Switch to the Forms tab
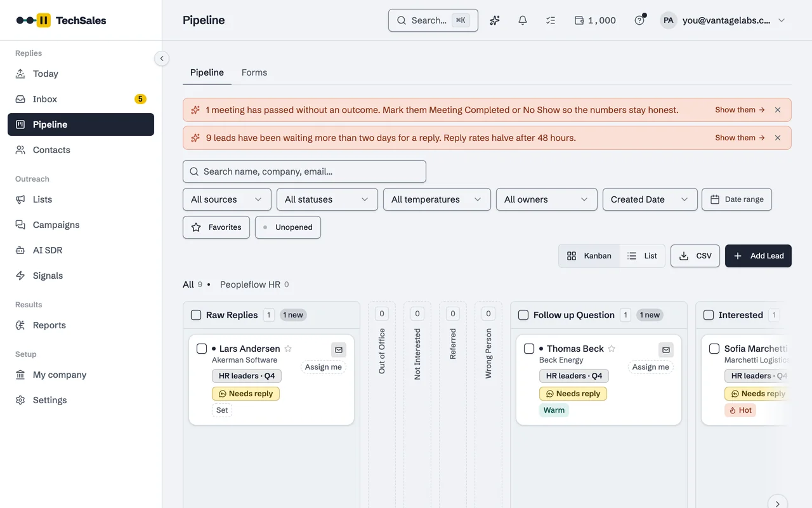This screenshot has height=508, width=812. [x=254, y=72]
